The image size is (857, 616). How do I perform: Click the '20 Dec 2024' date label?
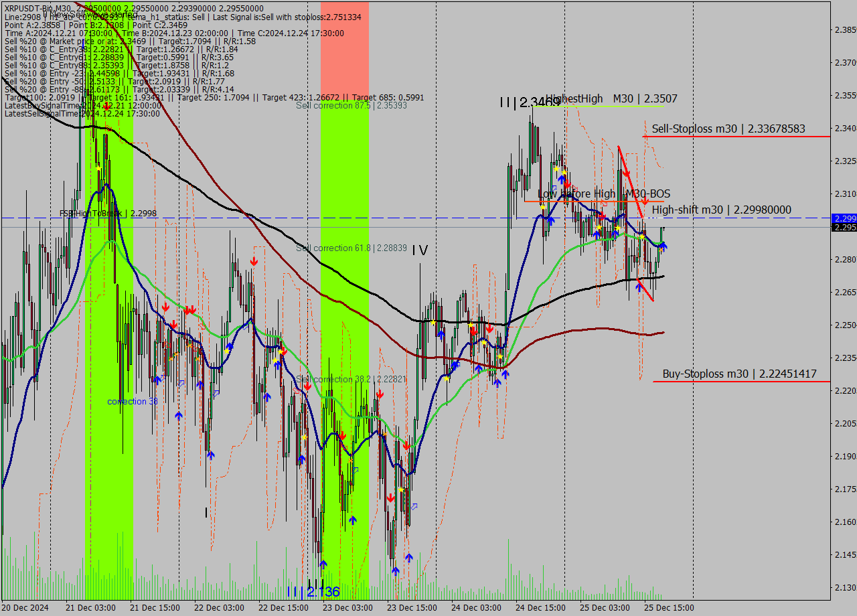25,608
